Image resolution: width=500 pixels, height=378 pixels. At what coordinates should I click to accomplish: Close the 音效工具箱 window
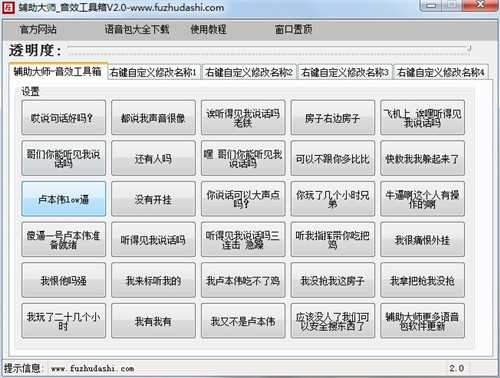[x=481, y=5]
